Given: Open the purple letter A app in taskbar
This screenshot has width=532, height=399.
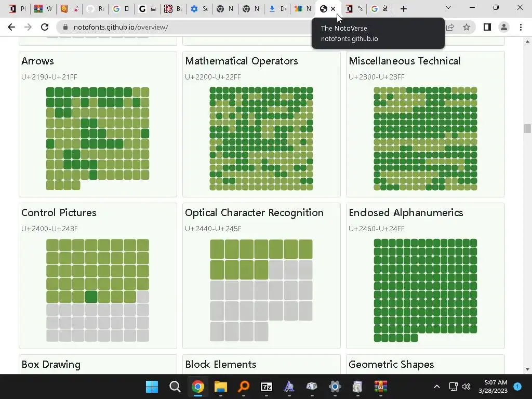Looking at the screenshot, I should [289, 387].
